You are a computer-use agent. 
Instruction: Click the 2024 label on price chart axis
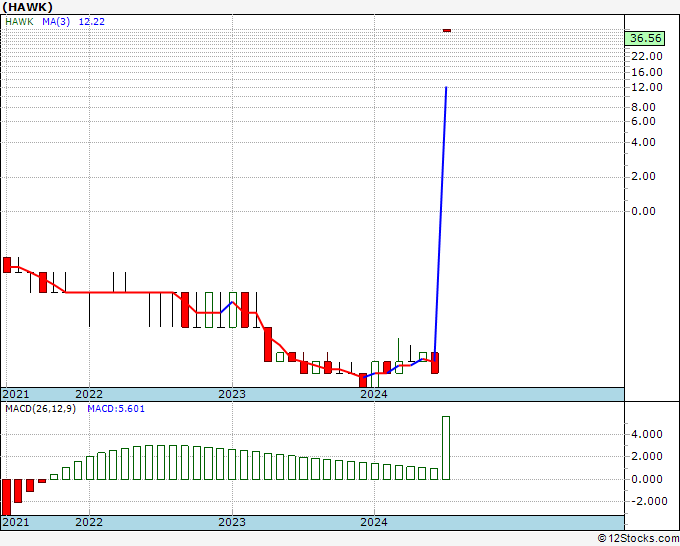pos(374,394)
